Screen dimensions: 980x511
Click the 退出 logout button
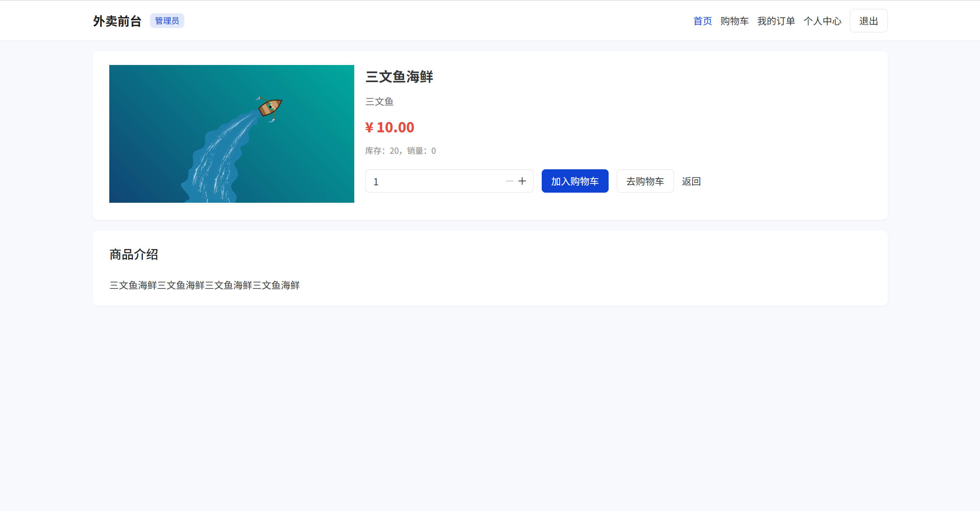click(x=868, y=21)
